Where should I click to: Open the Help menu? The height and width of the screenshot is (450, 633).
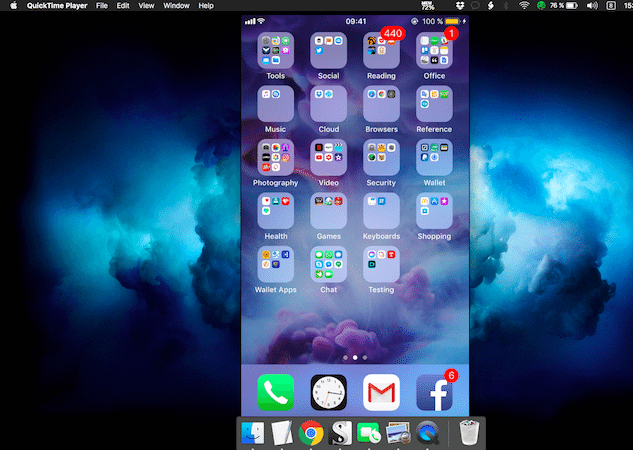(x=206, y=6)
